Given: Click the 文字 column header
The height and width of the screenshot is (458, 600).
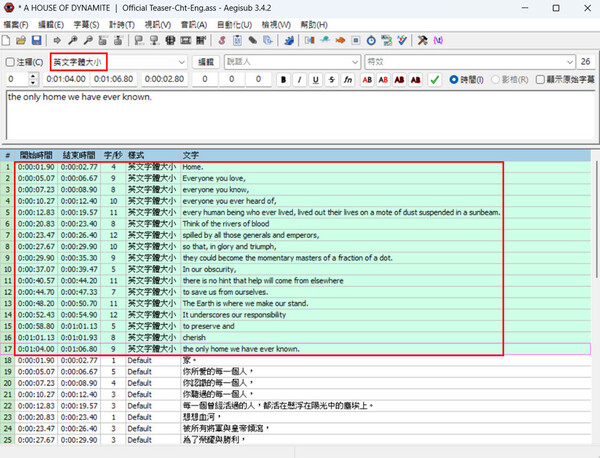Looking at the screenshot, I should [x=190, y=155].
